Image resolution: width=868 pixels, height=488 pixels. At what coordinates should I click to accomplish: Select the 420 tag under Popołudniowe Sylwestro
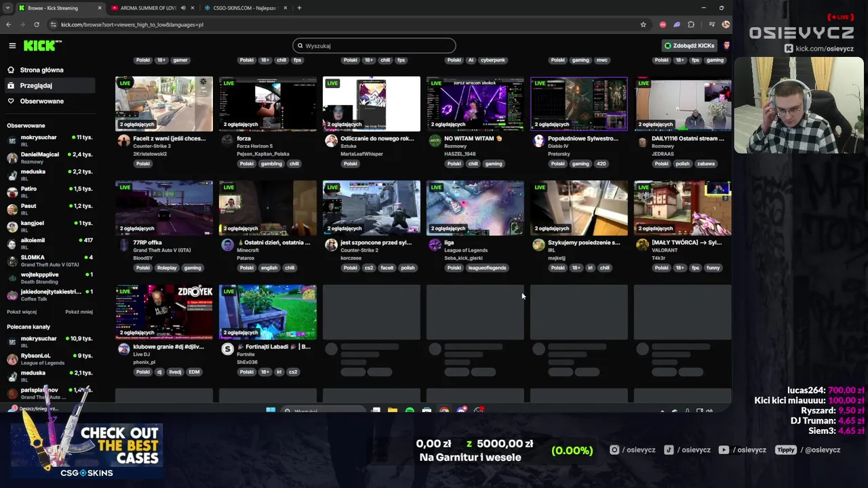coord(601,163)
